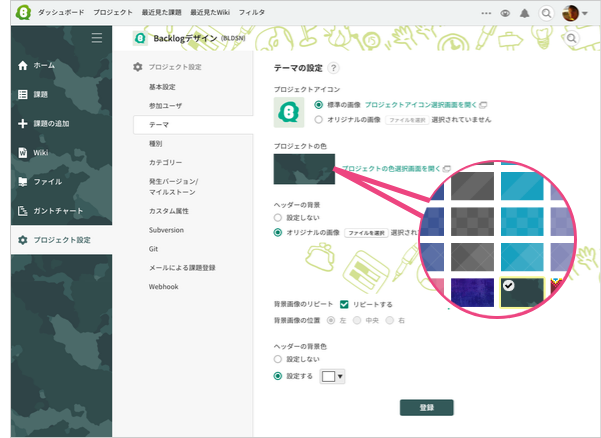Open 参加ユーザ settings page

click(x=166, y=106)
